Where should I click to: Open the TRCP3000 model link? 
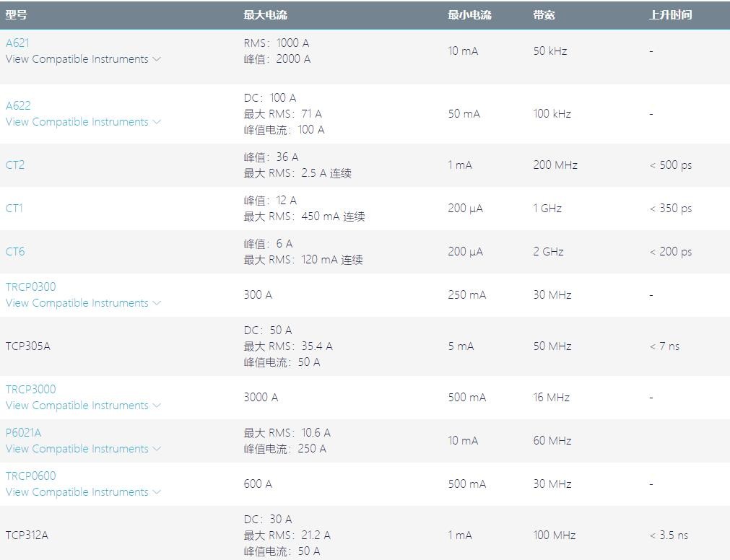pyautogui.click(x=31, y=389)
